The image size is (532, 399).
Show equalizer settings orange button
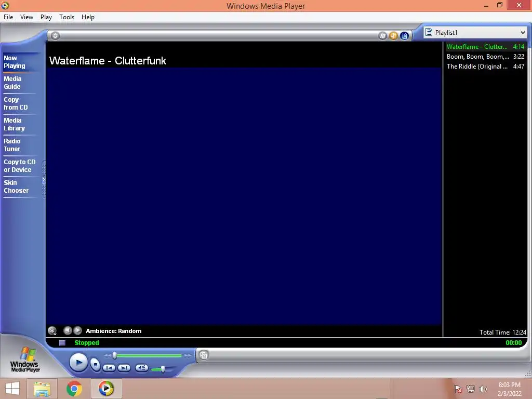tap(393, 36)
